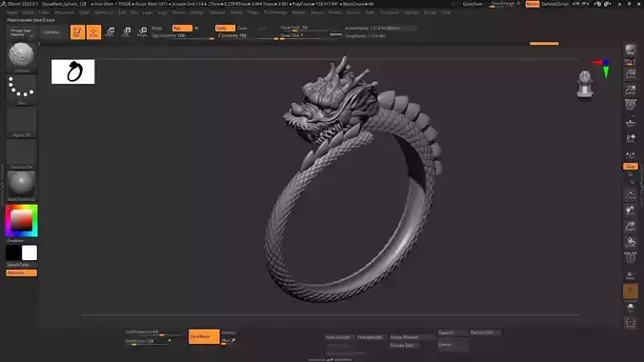Toggle M material mode
Viewport: 644px width, 362px height.
(197, 28)
